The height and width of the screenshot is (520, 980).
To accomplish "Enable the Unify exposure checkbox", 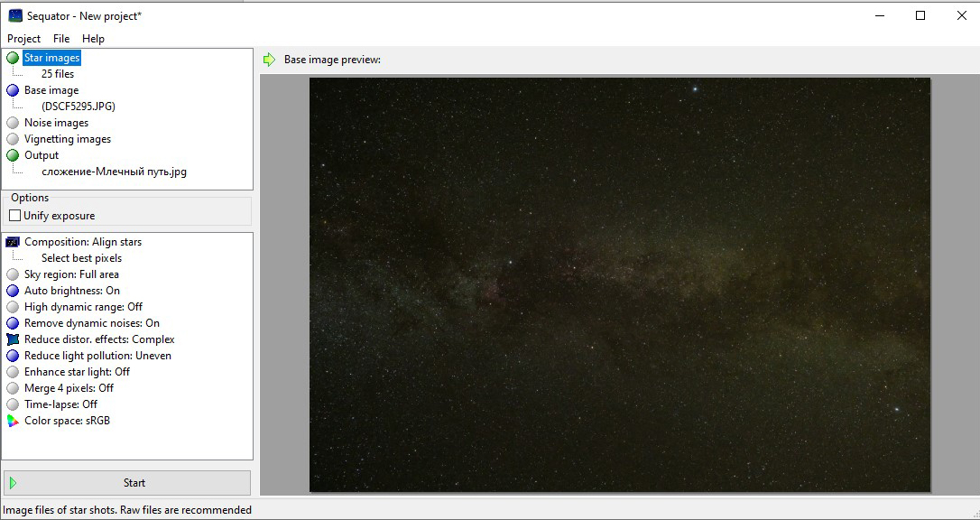I will tap(15, 216).
